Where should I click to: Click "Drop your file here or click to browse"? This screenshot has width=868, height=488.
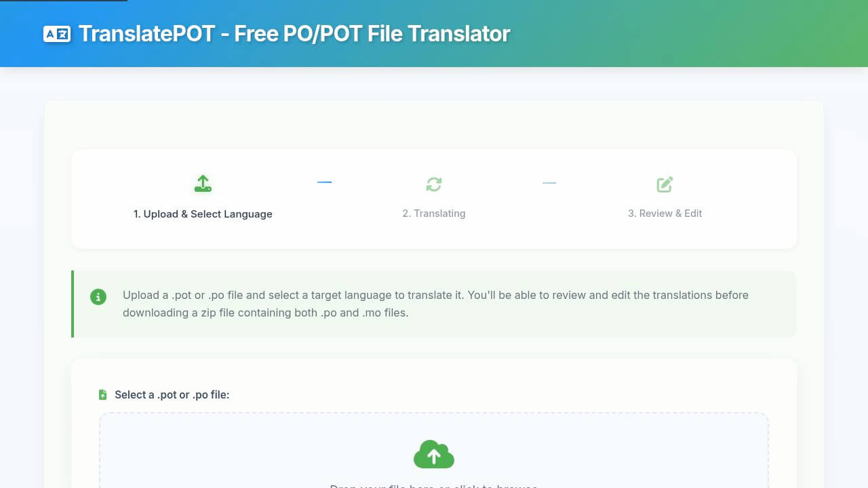(x=433, y=485)
